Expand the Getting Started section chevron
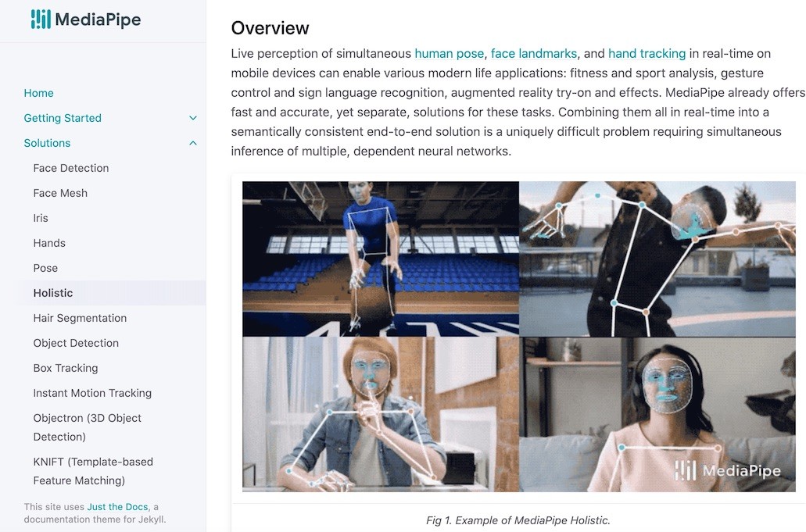This screenshot has width=806, height=532. click(193, 118)
